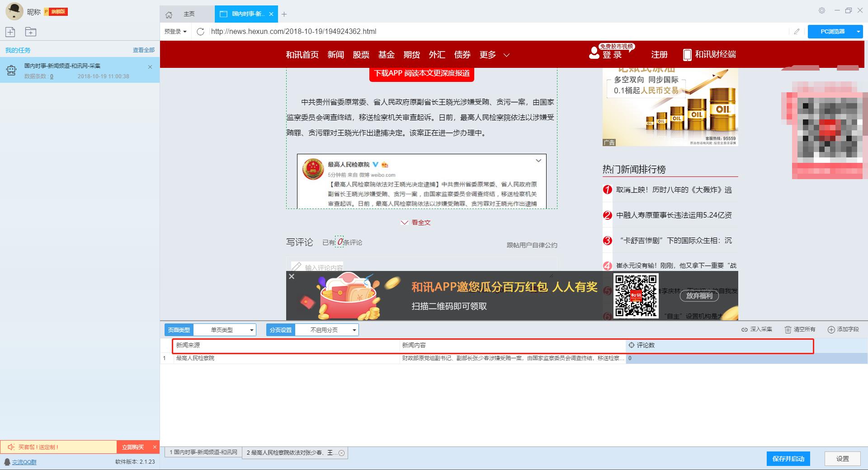Click the 立即购买 button
868x470 pixels.
pos(133,447)
